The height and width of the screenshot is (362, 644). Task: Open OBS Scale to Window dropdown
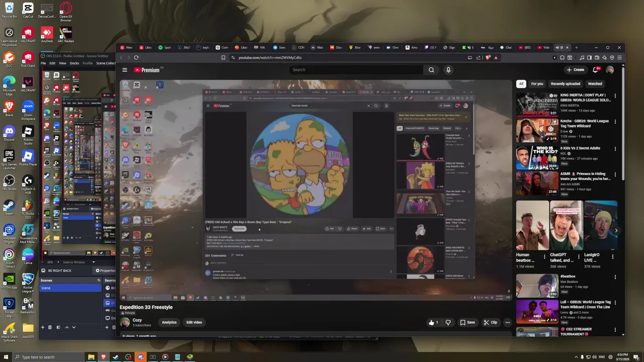[78, 262]
